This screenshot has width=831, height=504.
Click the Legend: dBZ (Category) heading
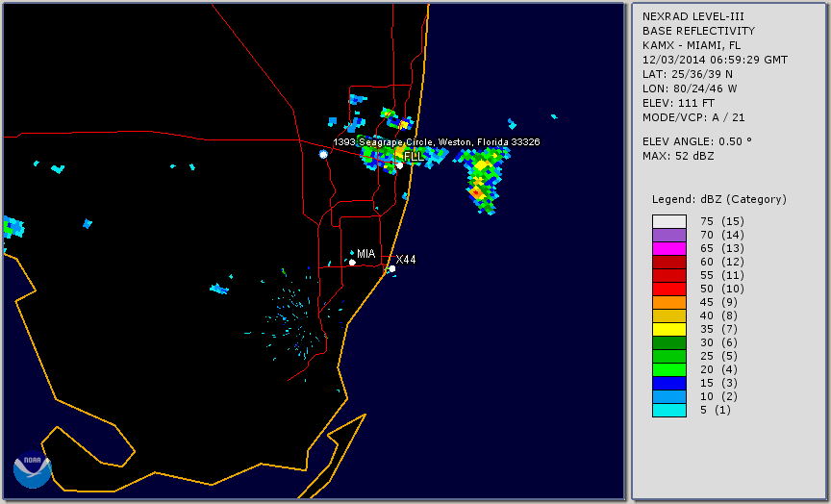pos(719,199)
